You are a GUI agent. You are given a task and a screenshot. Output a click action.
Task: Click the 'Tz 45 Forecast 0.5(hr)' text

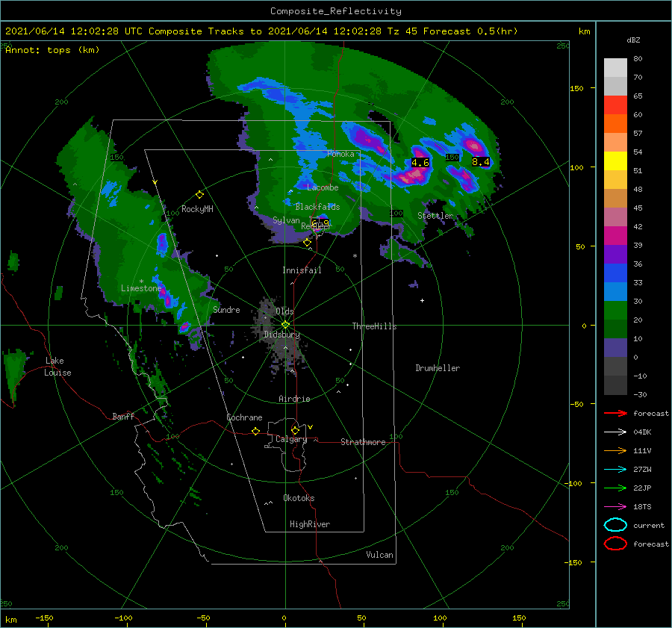[x=452, y=31]
